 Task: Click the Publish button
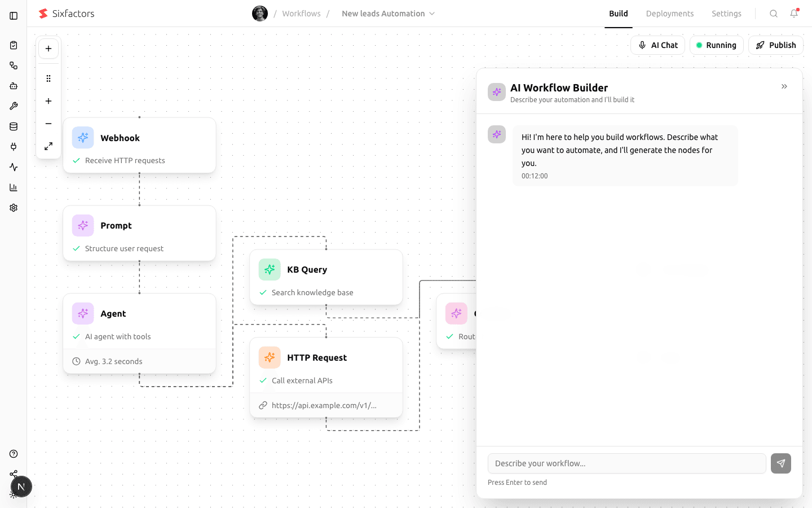point(775,45)
